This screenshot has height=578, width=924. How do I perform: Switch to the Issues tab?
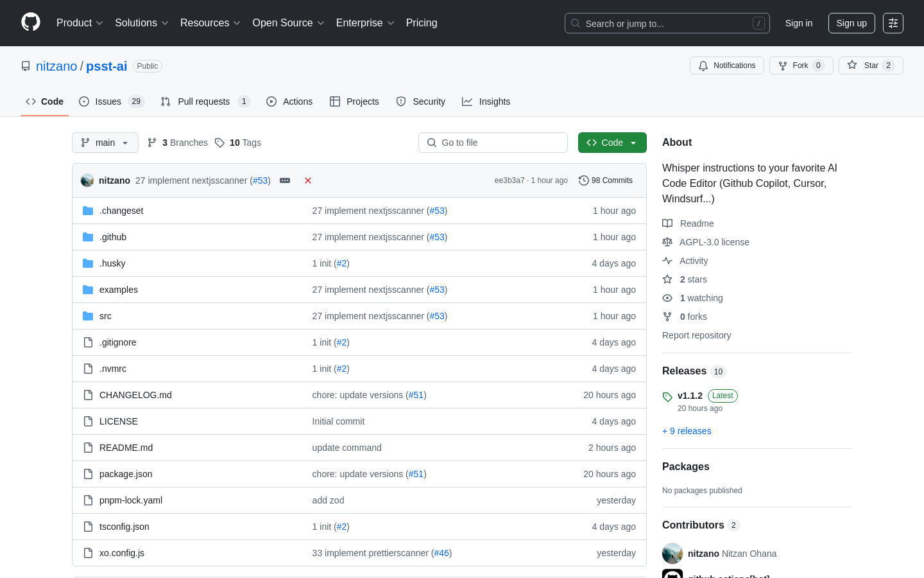pos(112,101)
